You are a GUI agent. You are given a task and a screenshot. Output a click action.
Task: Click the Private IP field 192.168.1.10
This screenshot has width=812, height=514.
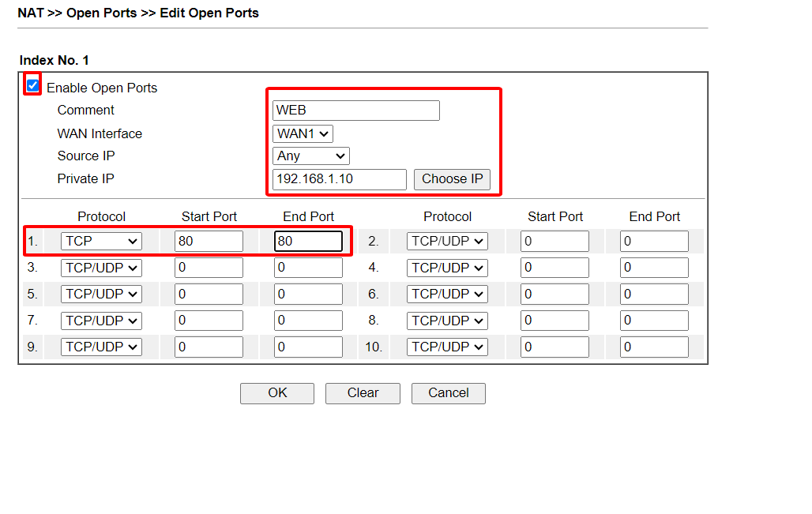(x=339, y=179)
